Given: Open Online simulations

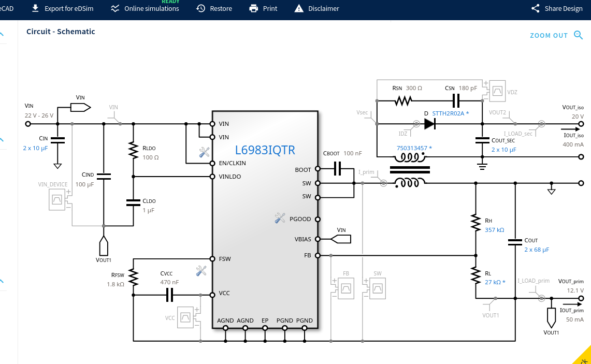Looking at the screenshot, I should [145, 8].
